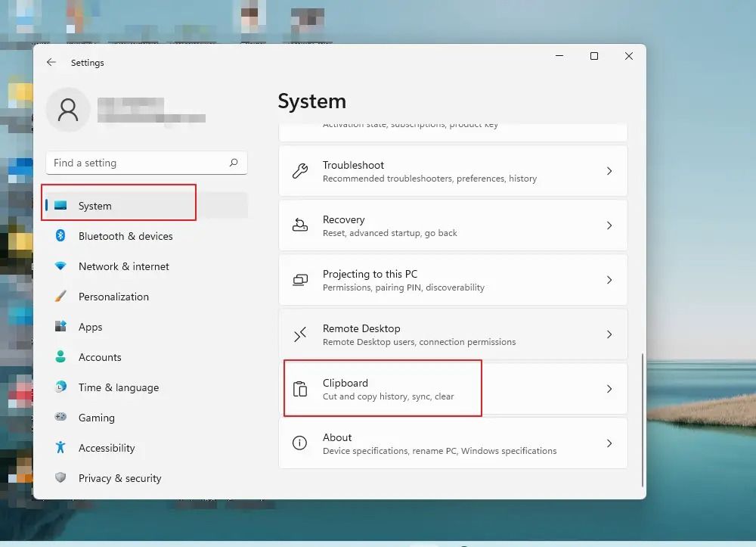Switch to Apps settings
Image resolution: width=756 pixels, height=547 pixels.
[91, 327]
